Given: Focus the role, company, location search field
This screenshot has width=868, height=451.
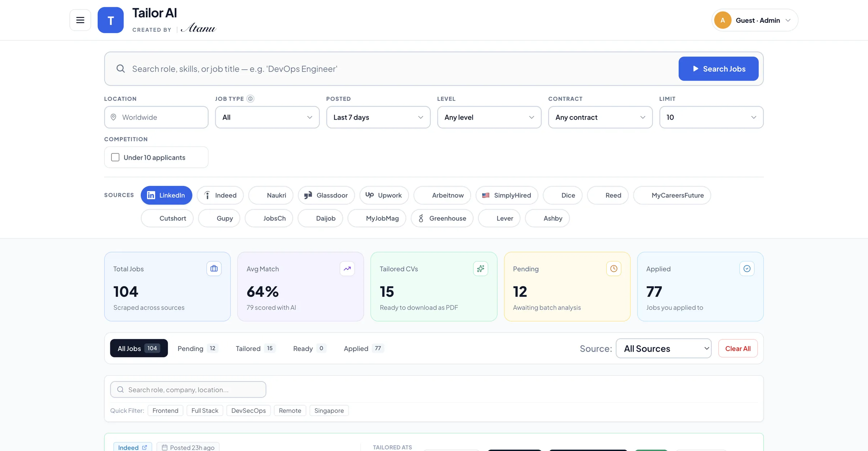Looking at the screenshot, I should pos(188,390).
